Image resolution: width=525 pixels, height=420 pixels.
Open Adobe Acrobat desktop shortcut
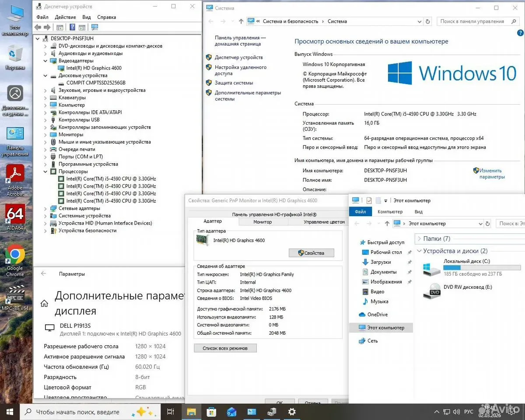coord(15,179)
